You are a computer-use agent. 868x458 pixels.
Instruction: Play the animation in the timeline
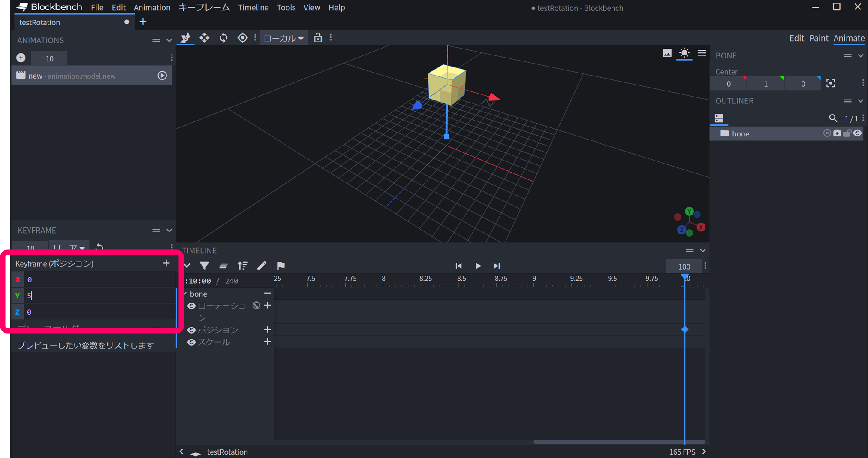pyautogui.click(x=478, y=266)
